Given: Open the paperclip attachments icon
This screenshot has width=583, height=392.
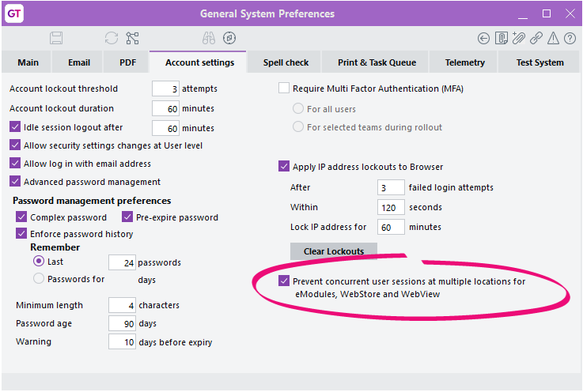Looking at the screenshot, I should point(519,38).
